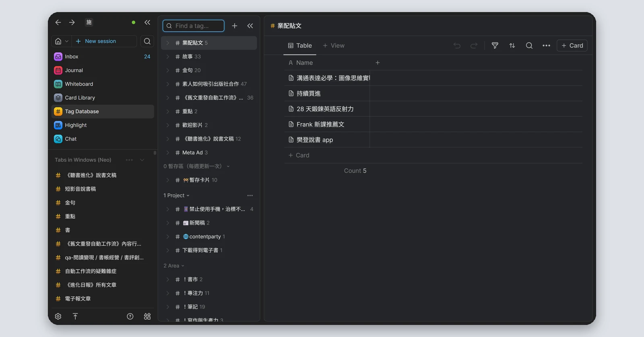Open the table sort options
Viewport: 644px width, 337px height.
512,45
